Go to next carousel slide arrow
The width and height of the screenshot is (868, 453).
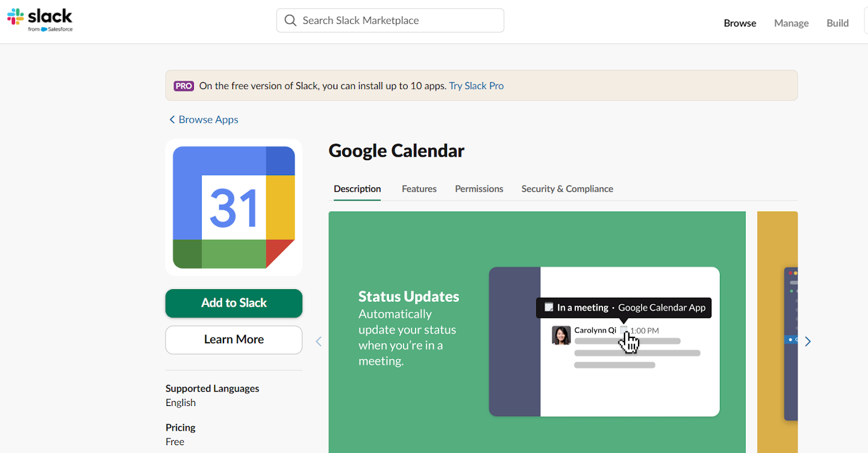point(808,342)
